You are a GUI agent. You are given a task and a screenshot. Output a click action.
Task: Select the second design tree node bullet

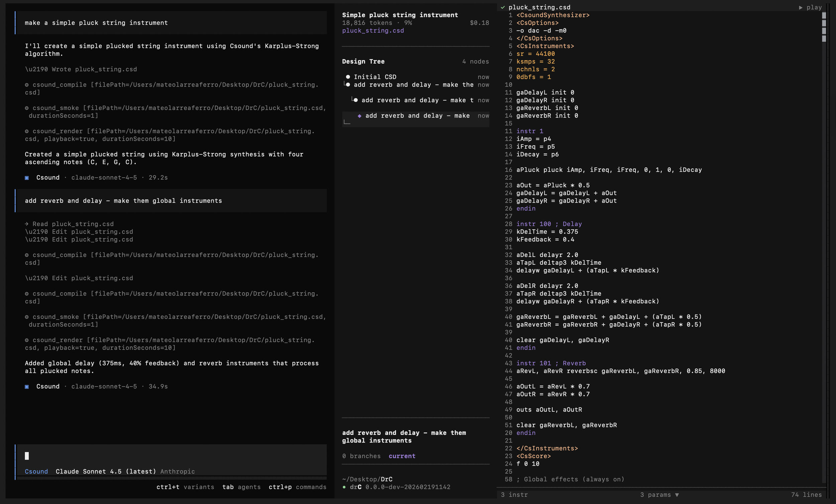point(348,85)
